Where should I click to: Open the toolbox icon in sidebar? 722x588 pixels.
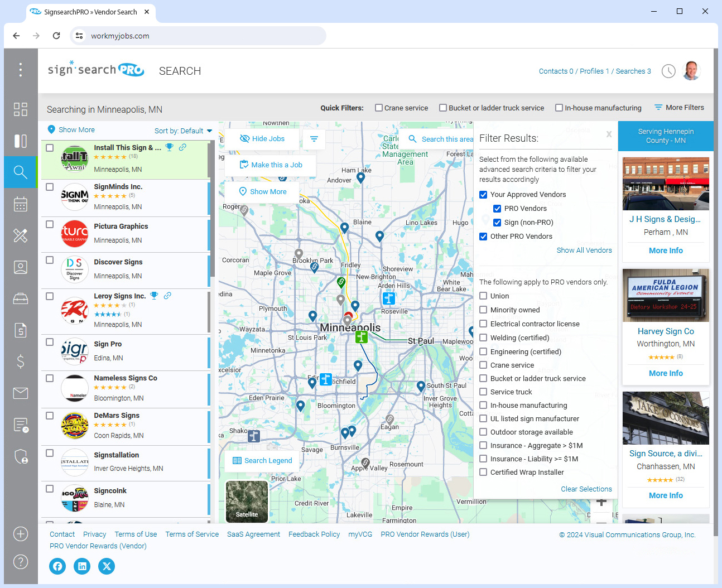[21, 299]
